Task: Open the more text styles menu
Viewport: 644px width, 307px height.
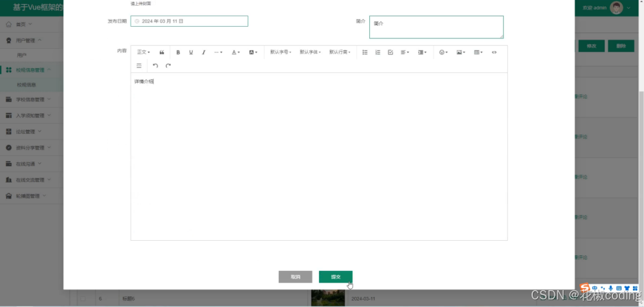Action: pyautogui.click(x=218, y=52)
